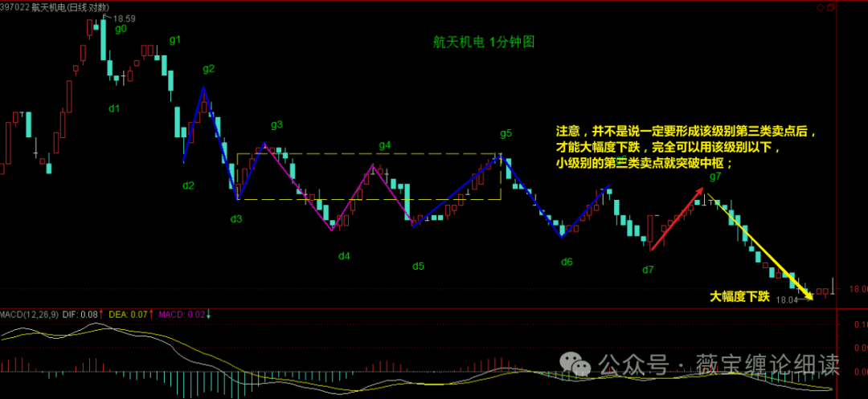
Task: Click the 18.04 low price label
Action: click(x=786, y=300)
